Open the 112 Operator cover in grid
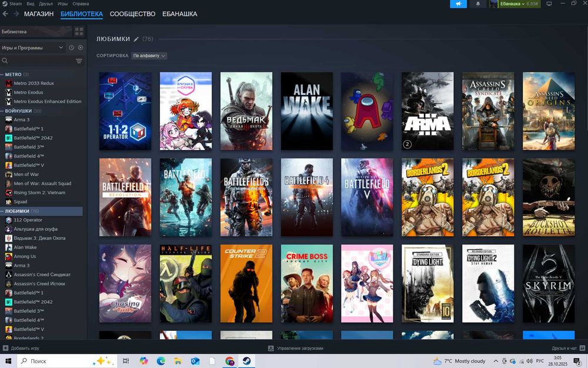588x368 pixels. click(x=125, y=111)
